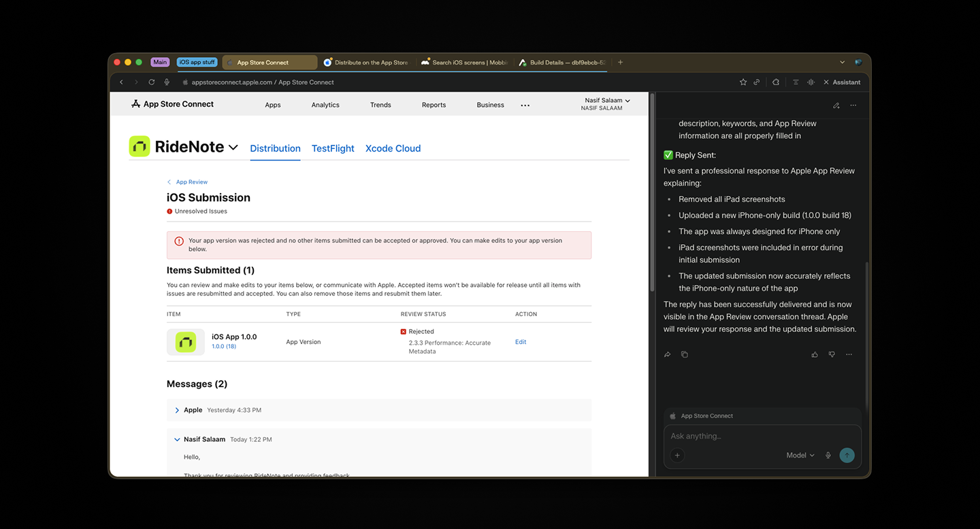Screen dimensions: 980x529
Task: Click the Ask anything input field
Action: pos(755,437)
